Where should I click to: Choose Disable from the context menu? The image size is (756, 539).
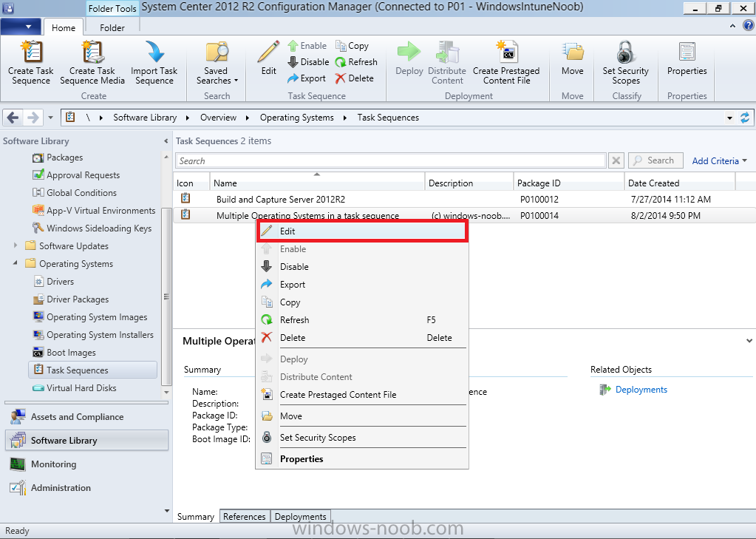tap(362, 267)
